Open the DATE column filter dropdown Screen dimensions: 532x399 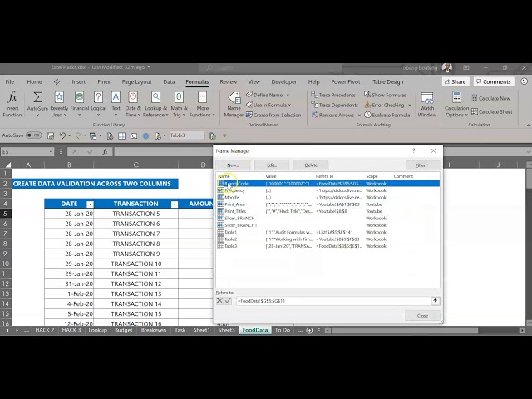click(90, 204)
